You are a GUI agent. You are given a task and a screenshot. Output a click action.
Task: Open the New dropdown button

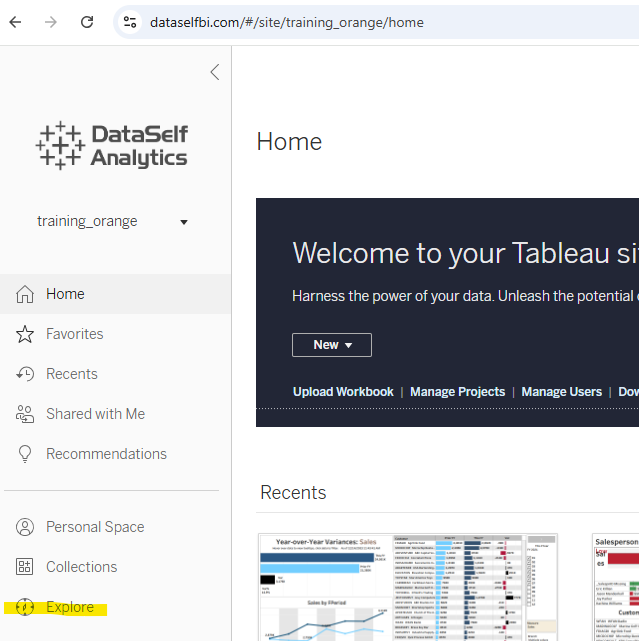[332, 345]
